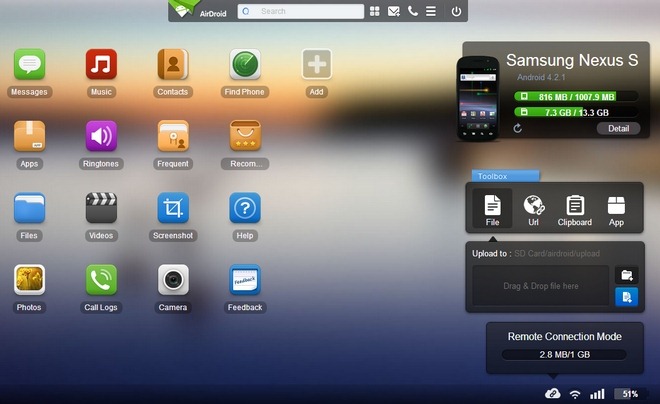This screenshot has height=404, width=660.
Task: Open the Ringtones speaker icon
Action: coord(101,136)
